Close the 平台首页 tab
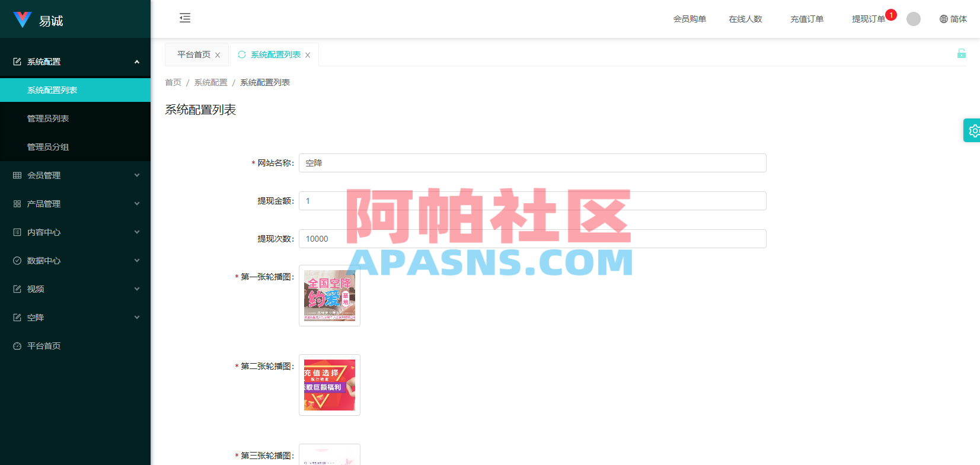 tap(218, 55)
